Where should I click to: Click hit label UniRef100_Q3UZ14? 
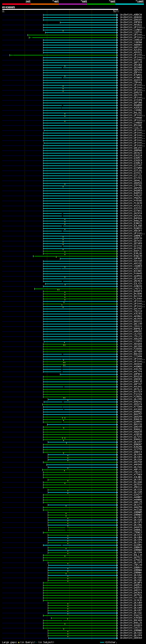tap(131, 156)
